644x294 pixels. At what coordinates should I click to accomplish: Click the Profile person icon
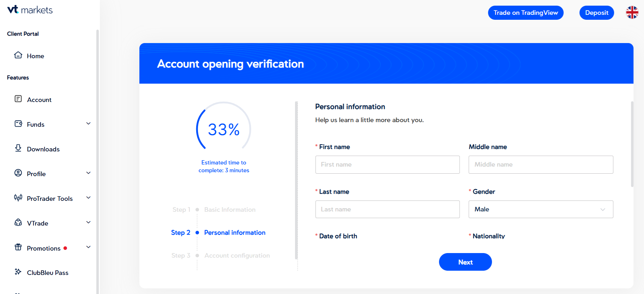click(18, 173)
